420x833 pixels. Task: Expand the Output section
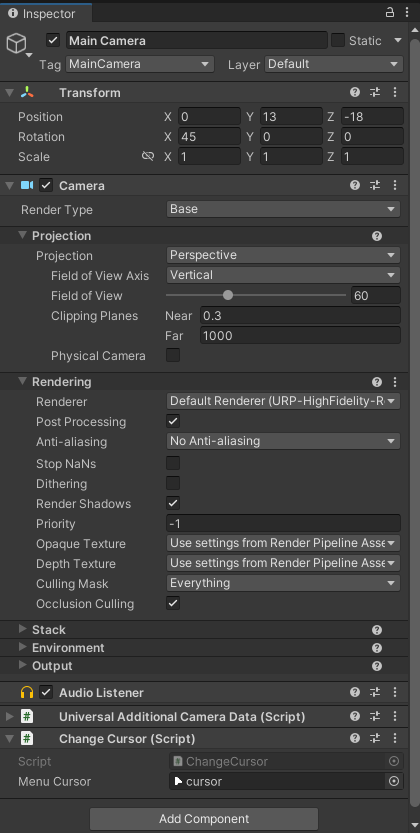coord(22,666)
